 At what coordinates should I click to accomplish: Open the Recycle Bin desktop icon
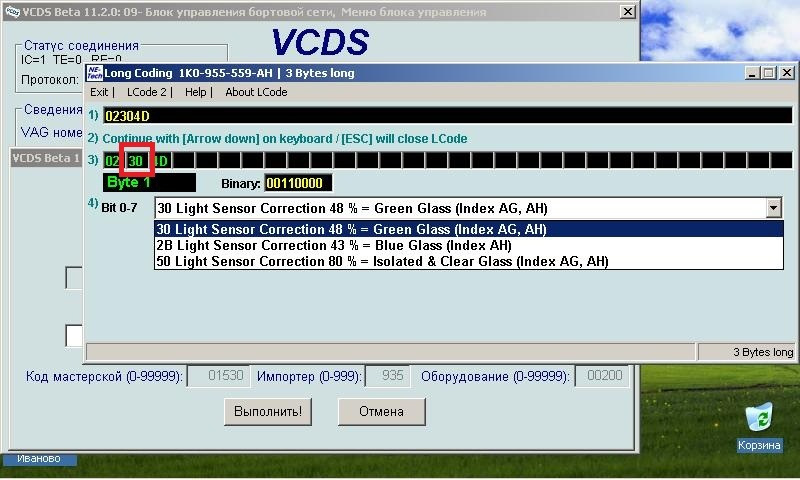tap(759, 426)
